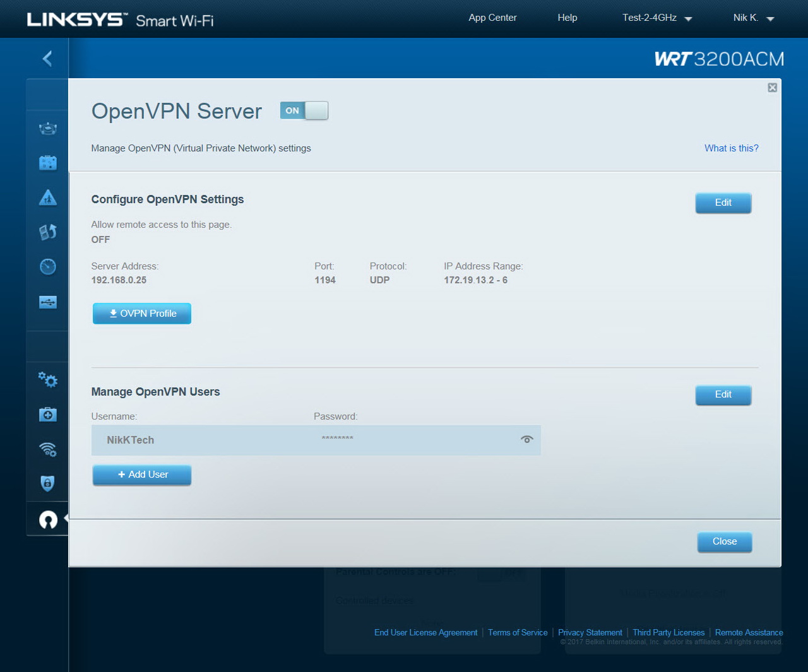
Task: Click Add User button
Action: 142,475
